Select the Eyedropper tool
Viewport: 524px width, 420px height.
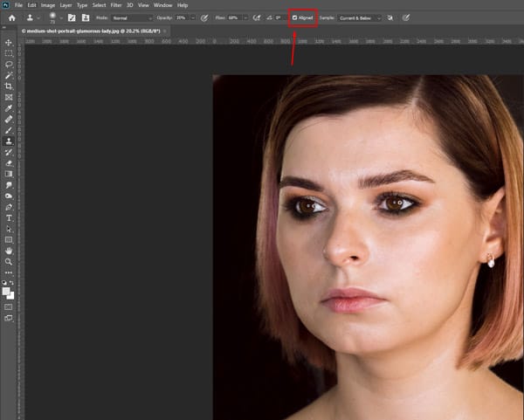point(9,108)
